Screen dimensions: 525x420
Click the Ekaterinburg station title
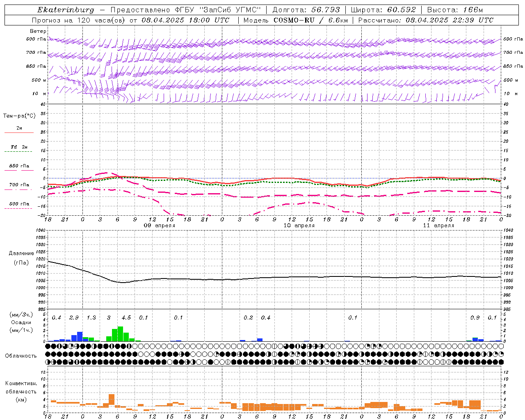[x=66, y=10]
